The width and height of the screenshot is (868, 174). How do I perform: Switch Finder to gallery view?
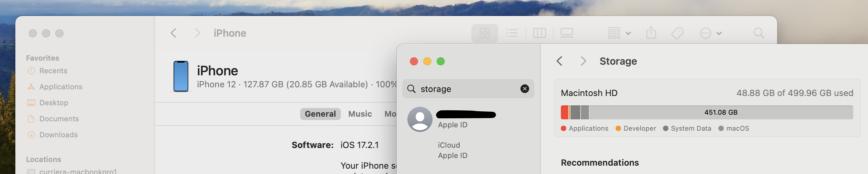click(x=567, y=33)
